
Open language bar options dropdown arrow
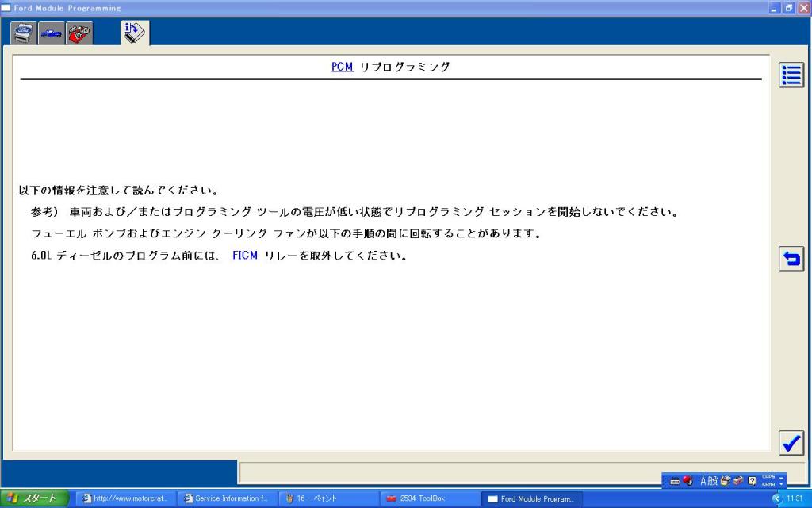(781, 484)
